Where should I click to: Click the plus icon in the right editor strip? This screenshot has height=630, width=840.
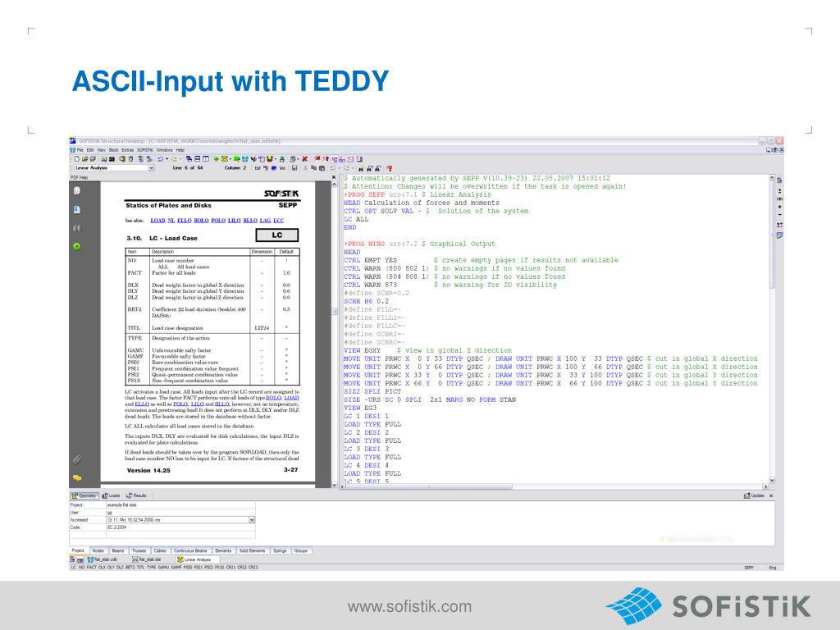pyautogui.click(x=779, y=207)
